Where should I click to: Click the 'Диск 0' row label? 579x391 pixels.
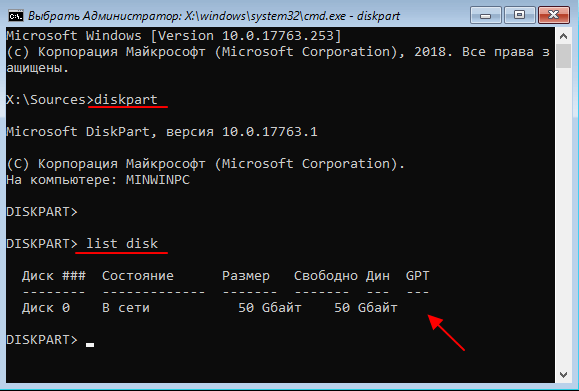pyautogui.click(x=46, y=308)
